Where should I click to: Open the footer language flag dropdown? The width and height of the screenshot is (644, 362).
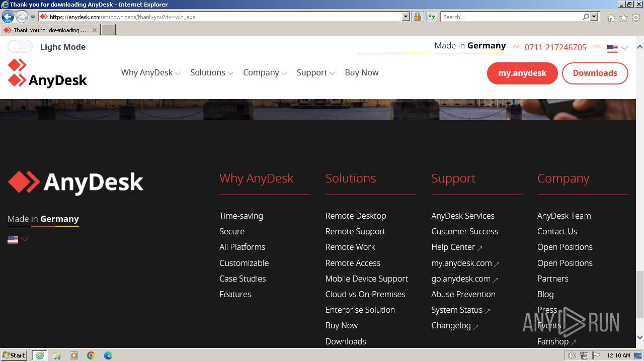18,240
